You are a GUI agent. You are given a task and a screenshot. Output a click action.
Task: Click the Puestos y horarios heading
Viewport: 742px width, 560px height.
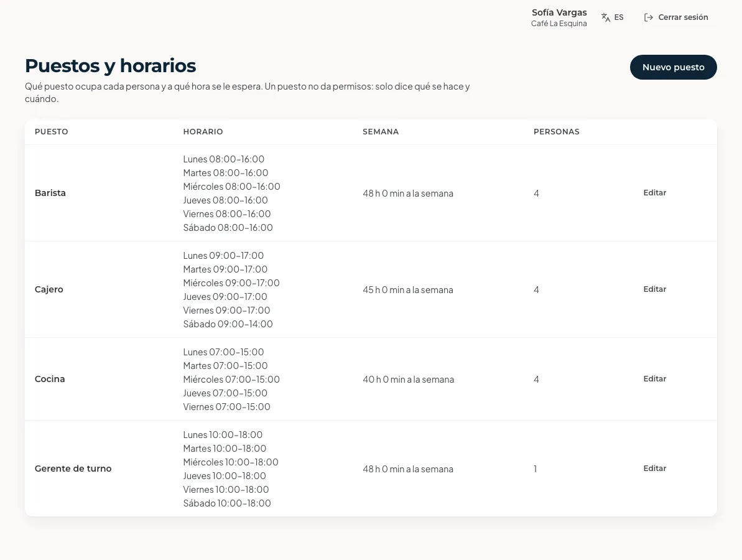click(110, 66)
